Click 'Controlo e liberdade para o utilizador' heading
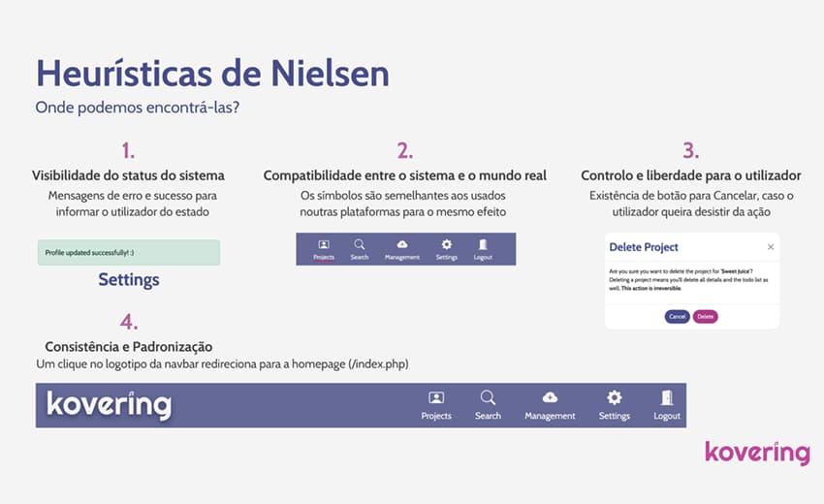This screenshot has height=504, width=824. click(x=691, y=175)
